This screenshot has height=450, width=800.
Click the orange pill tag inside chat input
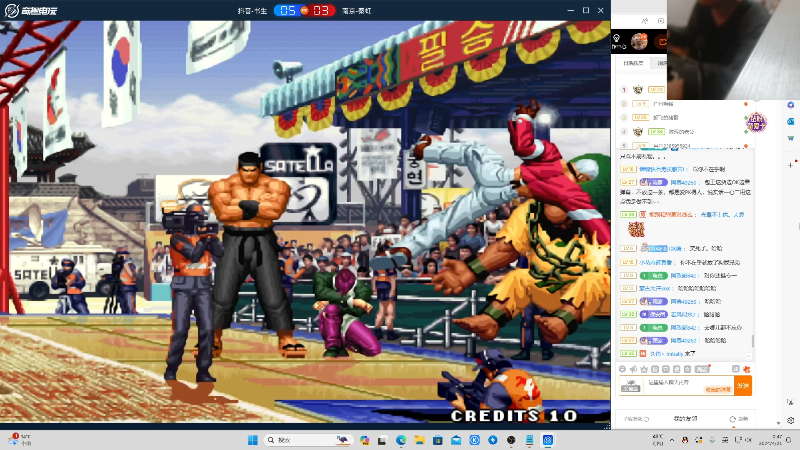point(717,390)
